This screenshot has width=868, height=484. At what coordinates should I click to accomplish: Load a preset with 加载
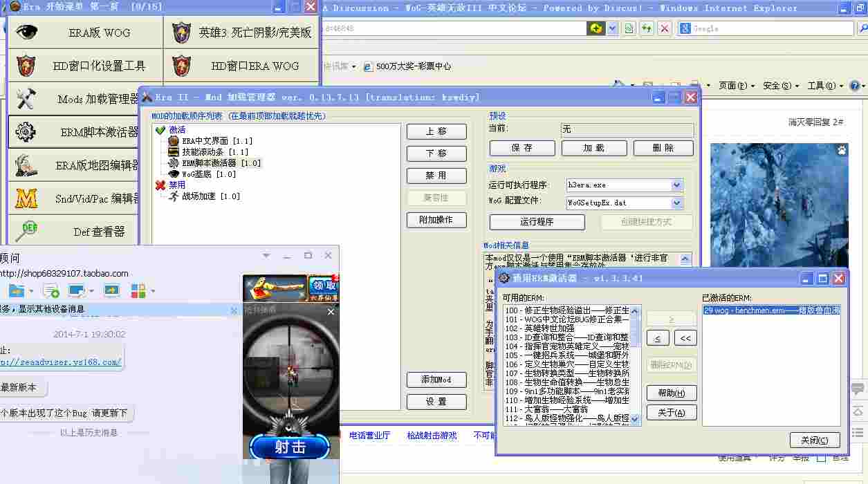tap(594, 148)
